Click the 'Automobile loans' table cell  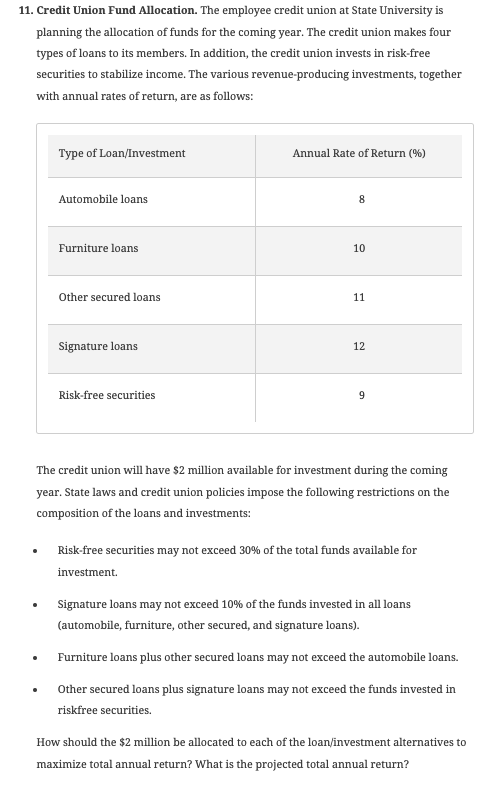(151, 202)
